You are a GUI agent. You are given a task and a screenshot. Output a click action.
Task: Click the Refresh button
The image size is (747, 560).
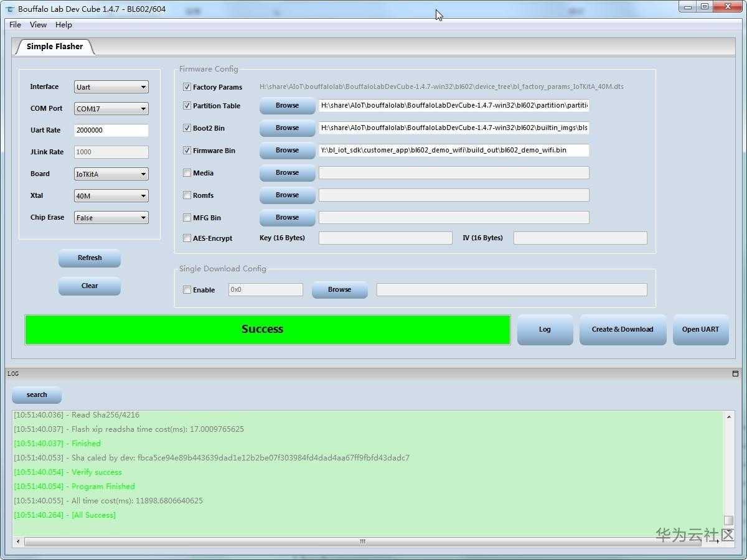90,258
